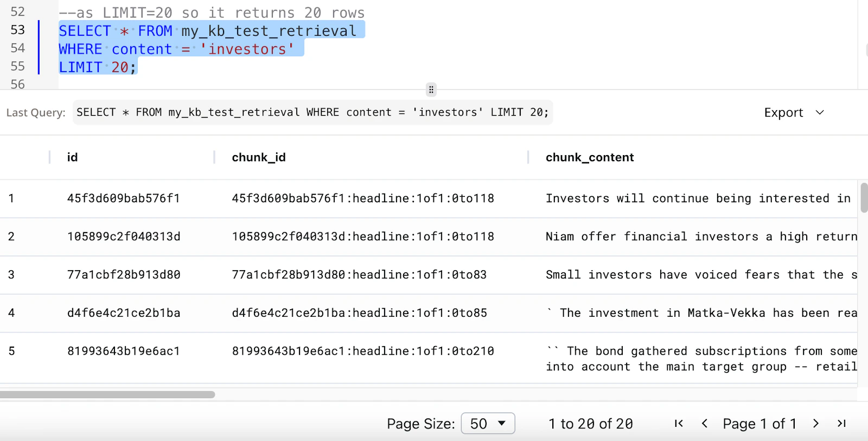Click the row 3 Small investors content cell

pyautogui.click(x=701, y=275)
